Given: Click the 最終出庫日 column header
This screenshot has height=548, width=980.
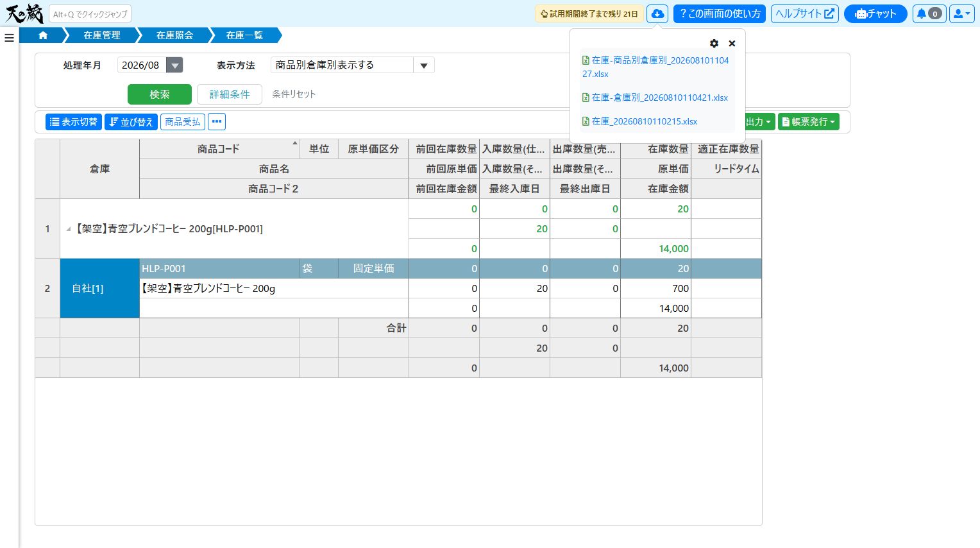Looking at the screenshot, I should [x=585, y=189].
